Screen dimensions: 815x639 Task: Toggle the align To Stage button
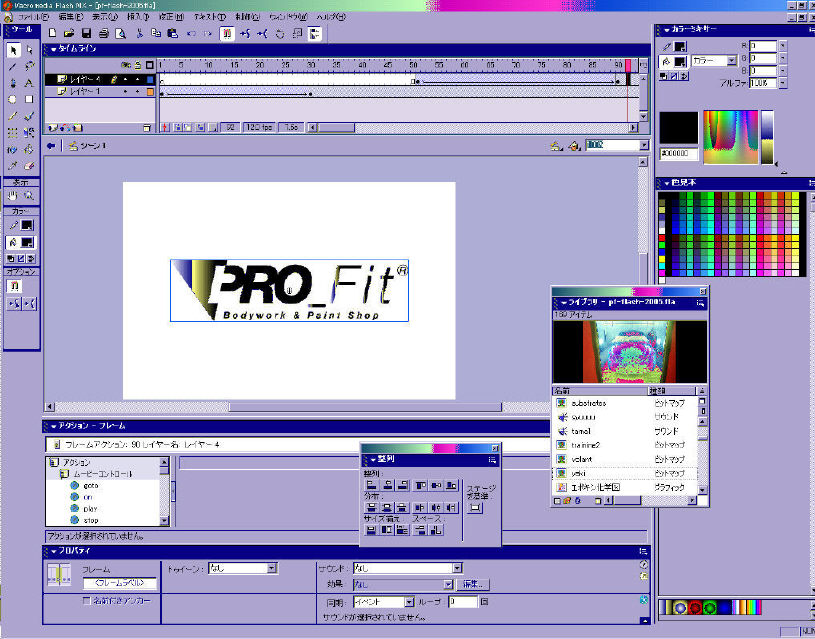point(475,507)
